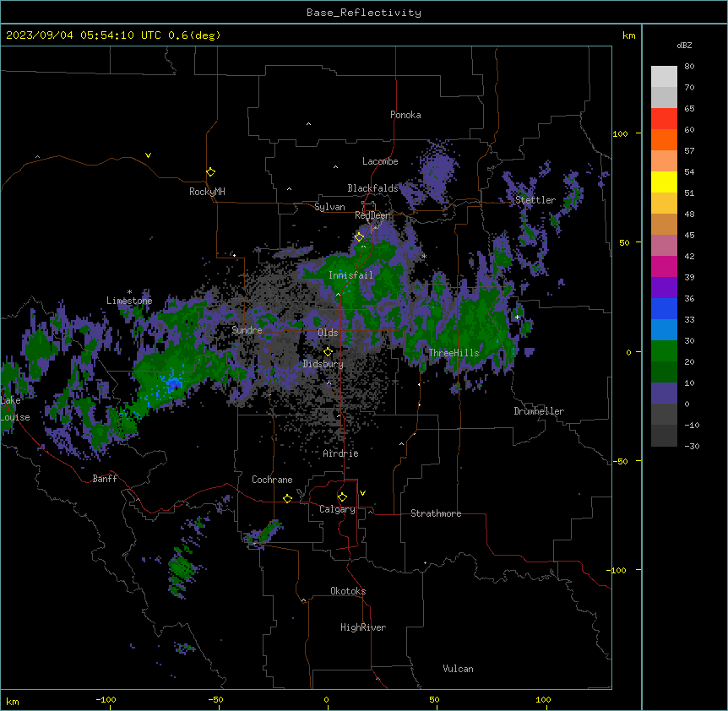Click the km label at top right
The image size is (728, 711).
[628, 35]
